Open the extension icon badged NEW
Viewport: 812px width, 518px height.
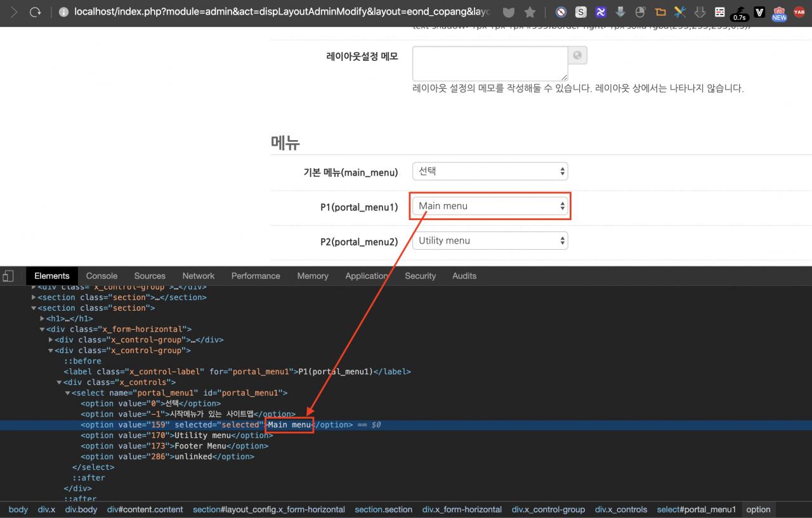pos(779,13)
